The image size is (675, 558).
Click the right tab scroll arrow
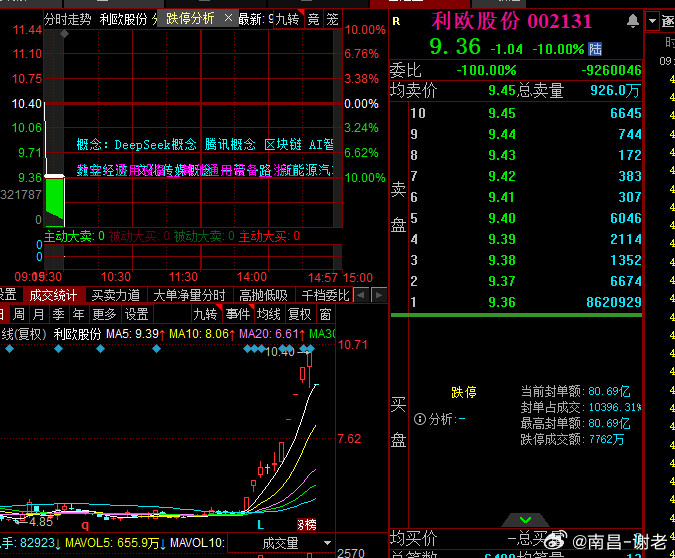(379, 295)
